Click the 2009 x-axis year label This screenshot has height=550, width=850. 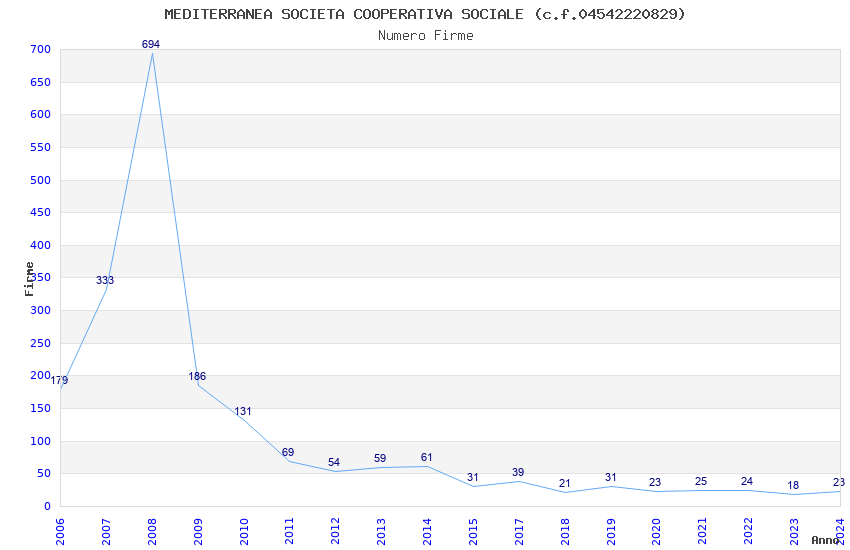pos(198,532)
